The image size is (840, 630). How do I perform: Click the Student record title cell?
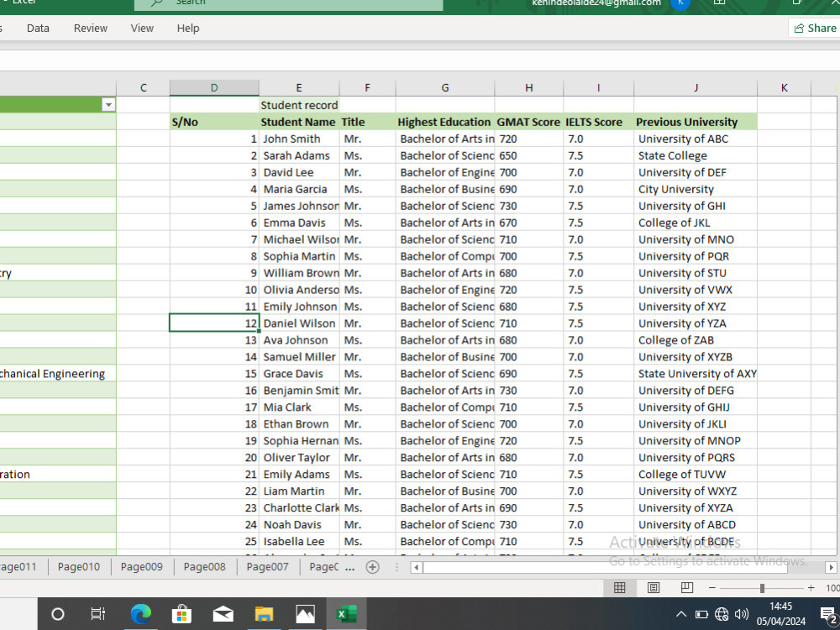(x=299, y=105)
